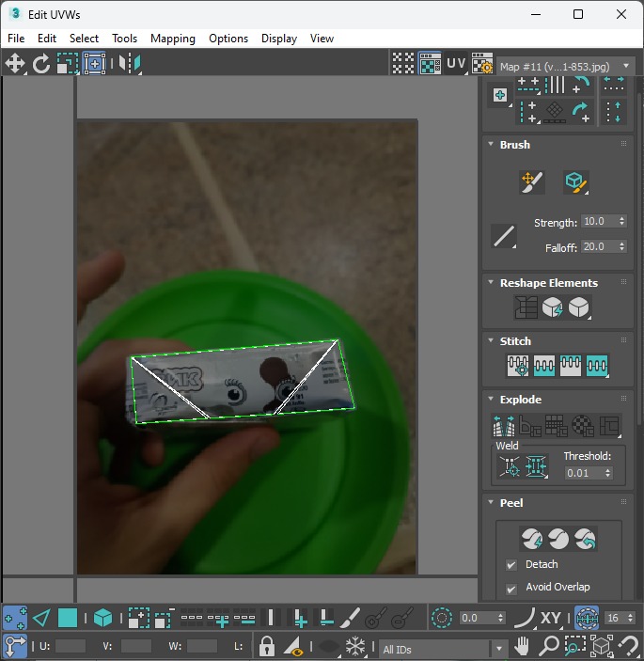
Task: Switch to Polygon sub-object mode
Action: pos(68,618)
